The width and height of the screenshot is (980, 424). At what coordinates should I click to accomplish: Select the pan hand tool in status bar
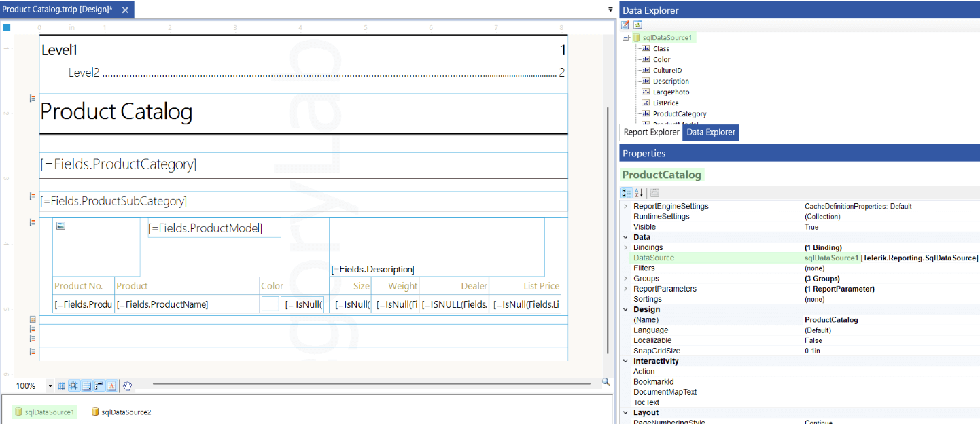click(x=127, y=385)
